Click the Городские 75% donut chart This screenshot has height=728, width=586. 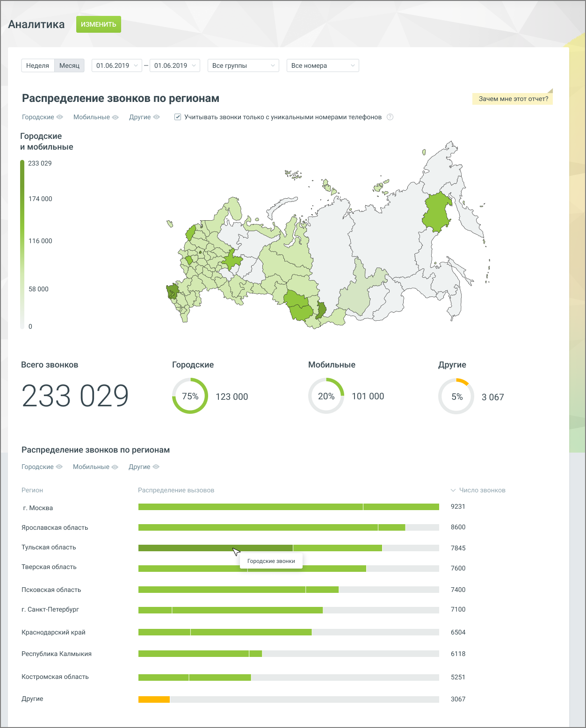[190, 396]
